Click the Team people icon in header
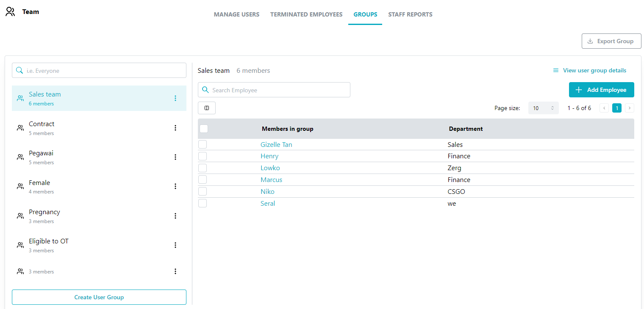The image size is (644, 309). (x=10, y=12)
